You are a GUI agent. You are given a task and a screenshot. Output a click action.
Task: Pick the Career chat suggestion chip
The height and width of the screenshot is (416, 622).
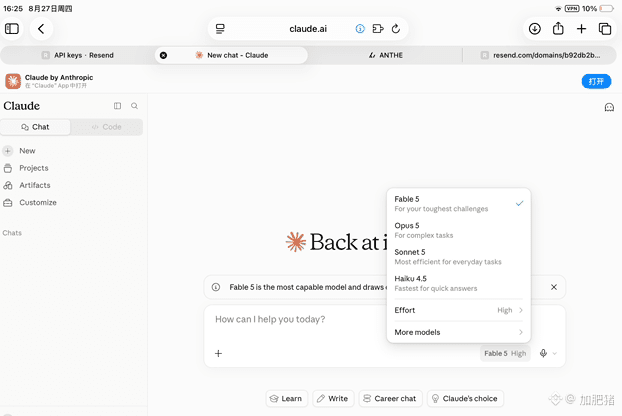click(x=390, y=399)
